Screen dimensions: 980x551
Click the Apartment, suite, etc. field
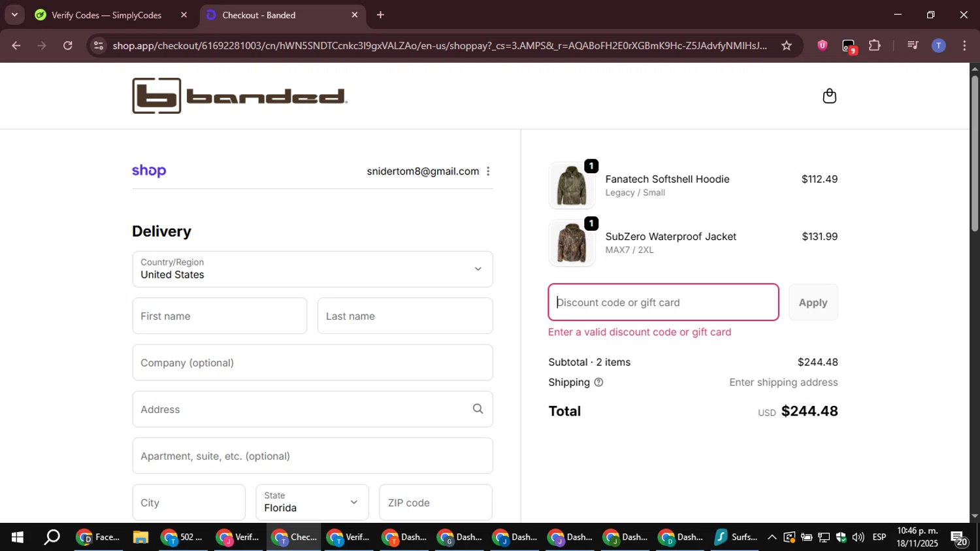[x=312, y=456]
